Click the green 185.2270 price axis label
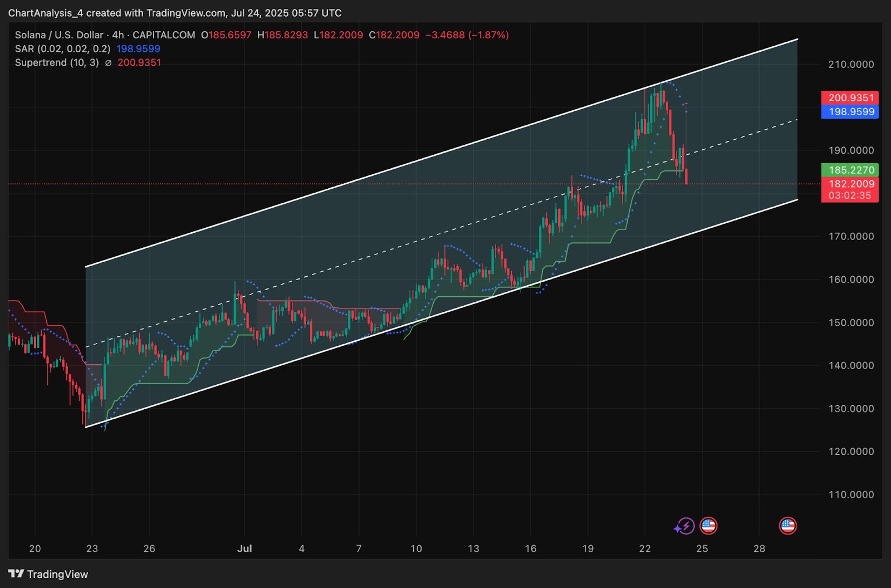This screenshot has height=588, width=891. (850, 170)
